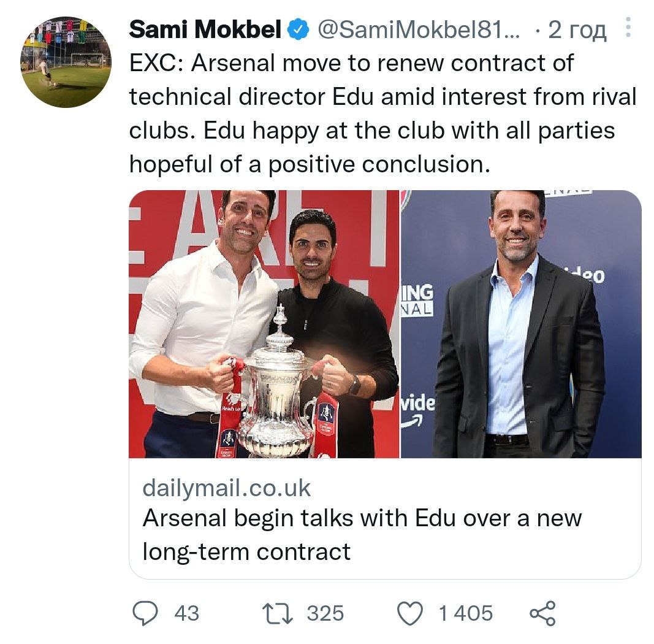Click the reply count 43
Viewport: 654px width, 644px height.
click(x=186, y=613)
